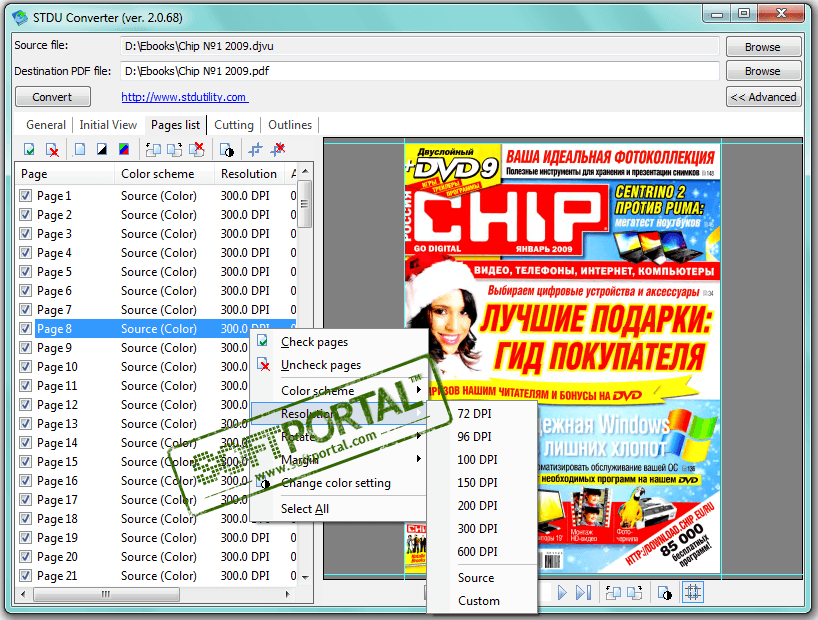Toggle the Page 3 checkbox

(x=25, y=234)
